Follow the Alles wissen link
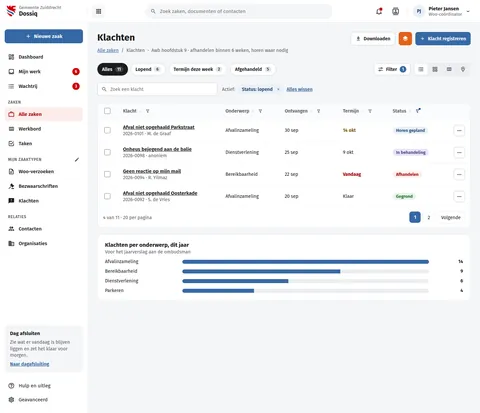Viewport: 480px width, 413px height. [299, 89]
